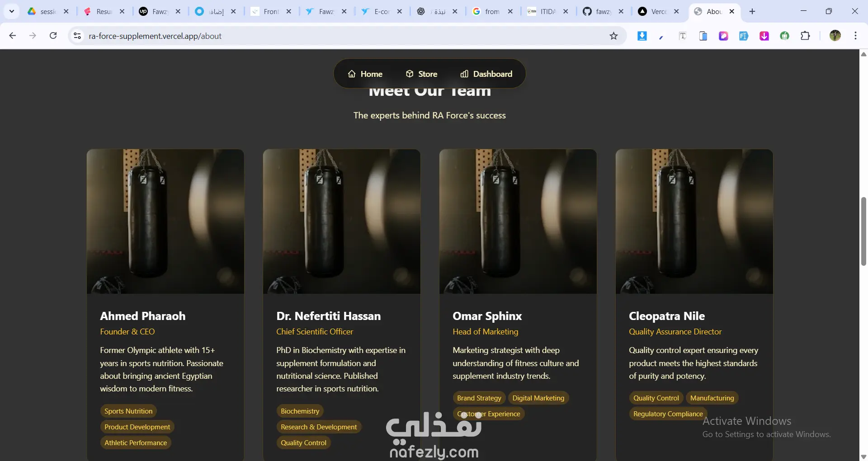Screen dimensions: 868x461
Task: Click the profile avatar icon
Action: pyautogui.click(x=835, y=36)
